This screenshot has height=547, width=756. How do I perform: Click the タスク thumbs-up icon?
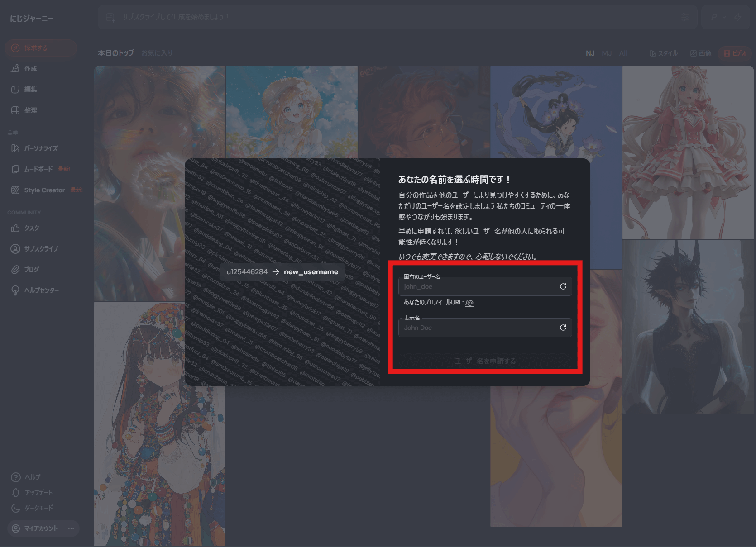(15, 228)
